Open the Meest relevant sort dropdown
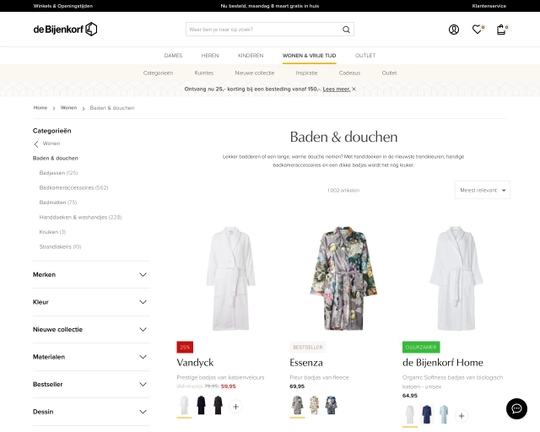The image size is (540, 432). [x=482, y=190]
